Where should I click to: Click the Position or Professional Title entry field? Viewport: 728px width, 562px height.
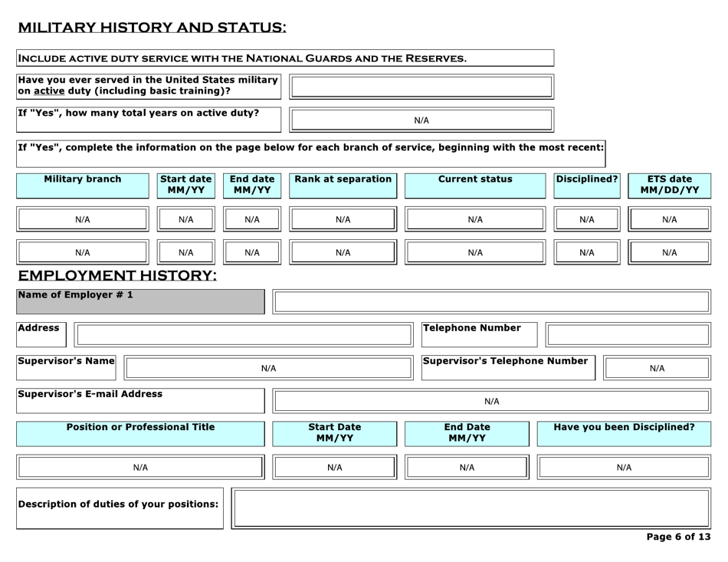click(140, 467)
